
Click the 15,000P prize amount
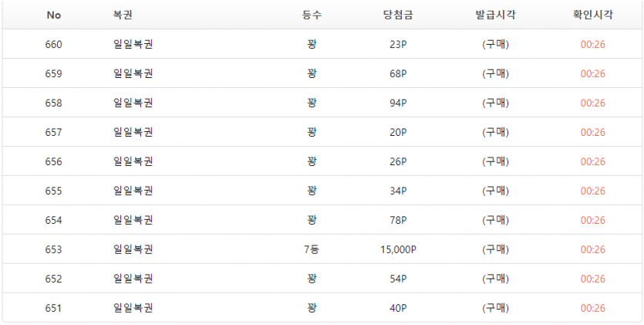coord(398,250)
